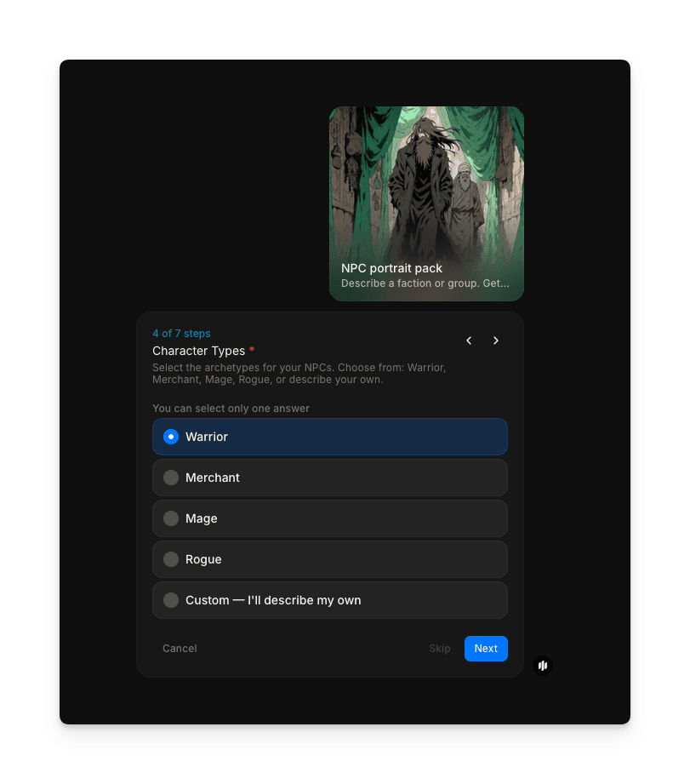Go to the previous step using left chevron
Image resolution: width=690 pixels, height=784 pixels.
469,340
